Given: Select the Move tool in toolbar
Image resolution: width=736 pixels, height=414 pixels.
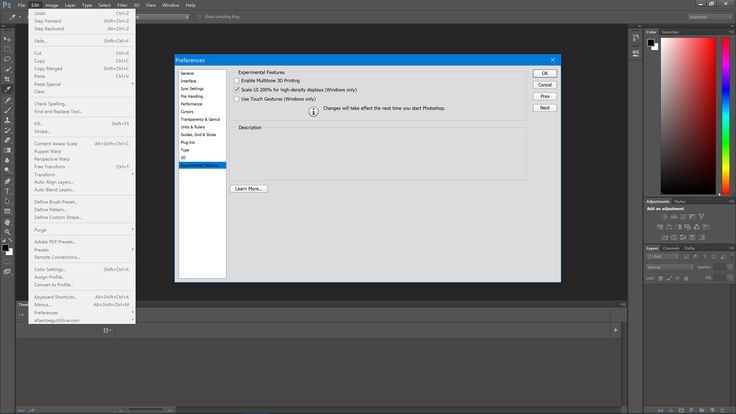Looking at the screenshot, I should pyautogui.click(x=8, y=35).
